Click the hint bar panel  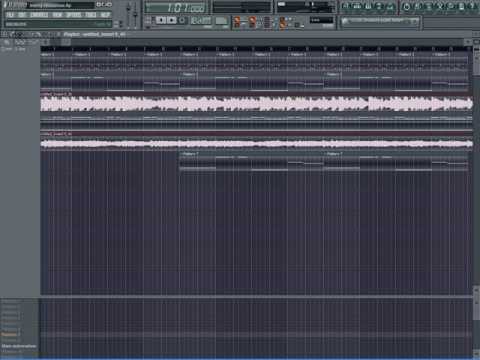pos(59,24)
